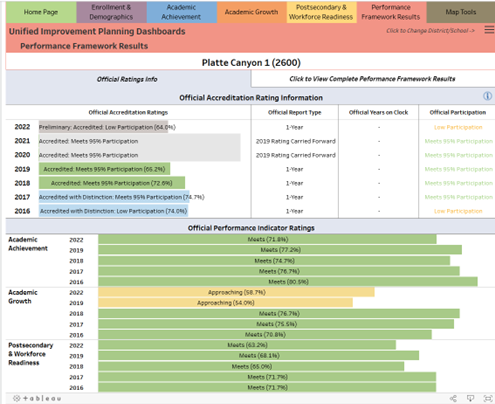Click the info icon beside Accreditation Rating Information

[x=487, y=96]
